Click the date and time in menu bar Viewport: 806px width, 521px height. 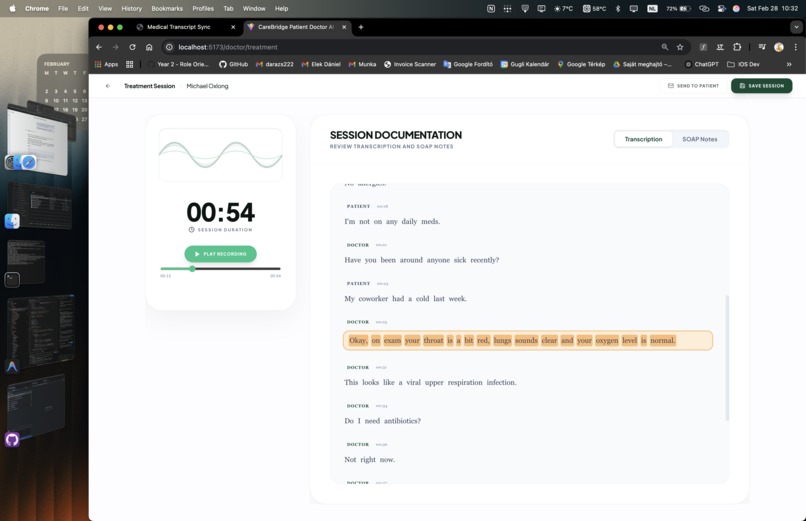772,8
